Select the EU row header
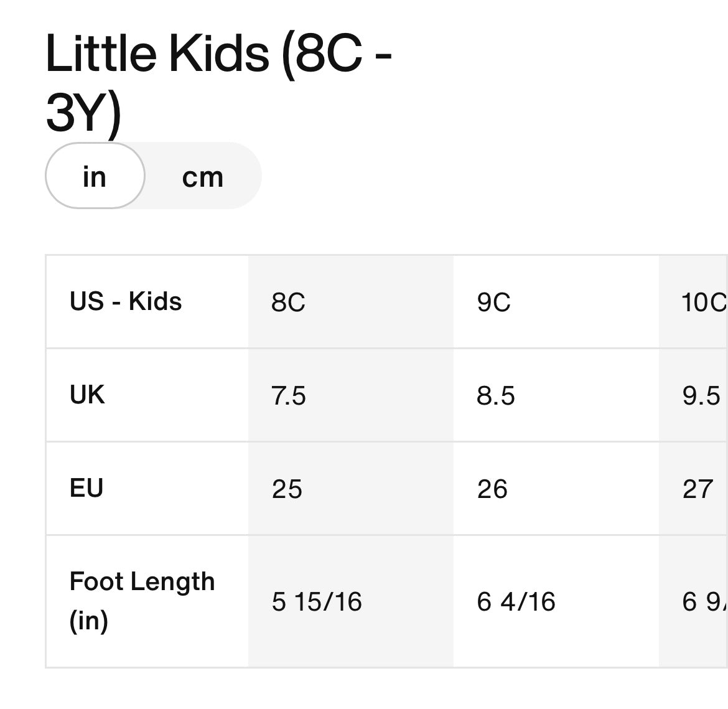The height and width of the screenshot is (709, 728). pos(86,488)
